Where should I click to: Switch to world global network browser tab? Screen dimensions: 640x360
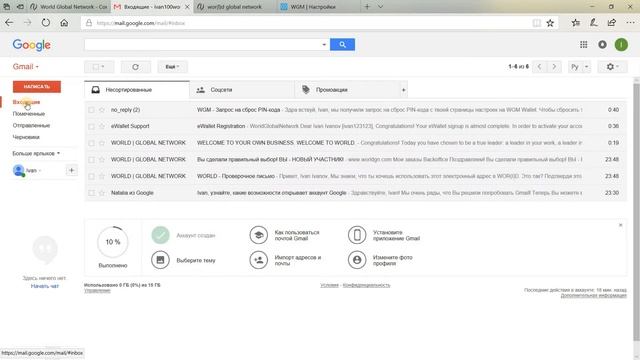click(x=235, y=7)
